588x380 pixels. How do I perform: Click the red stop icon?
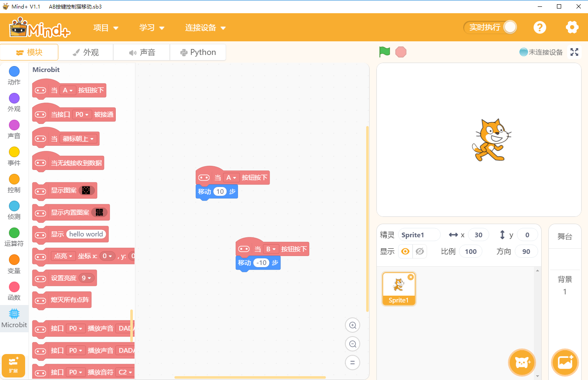401,52
